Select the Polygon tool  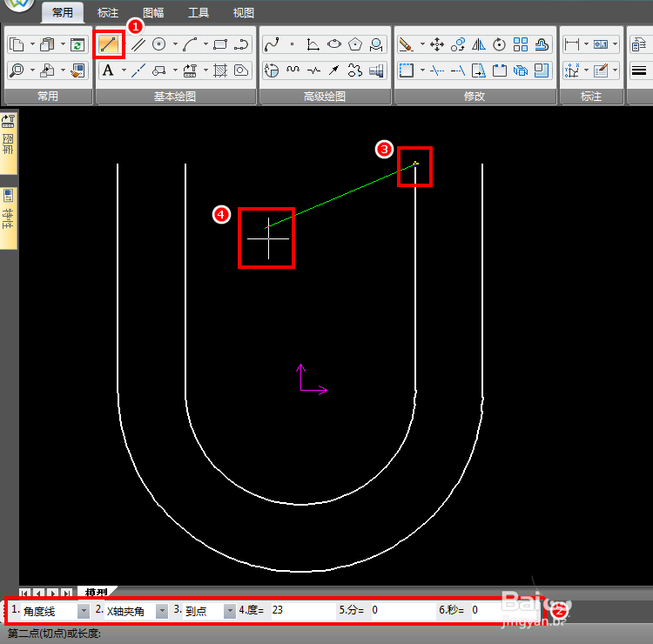click(x=355, y=44)
